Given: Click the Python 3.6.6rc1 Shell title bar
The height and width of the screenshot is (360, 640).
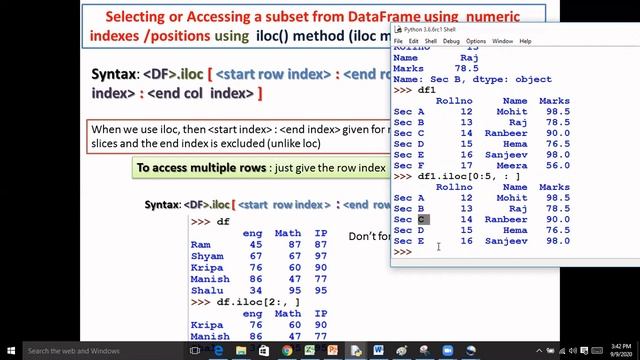Looking at the screenshot, I should pyautogui.click(x=516, y=29).
